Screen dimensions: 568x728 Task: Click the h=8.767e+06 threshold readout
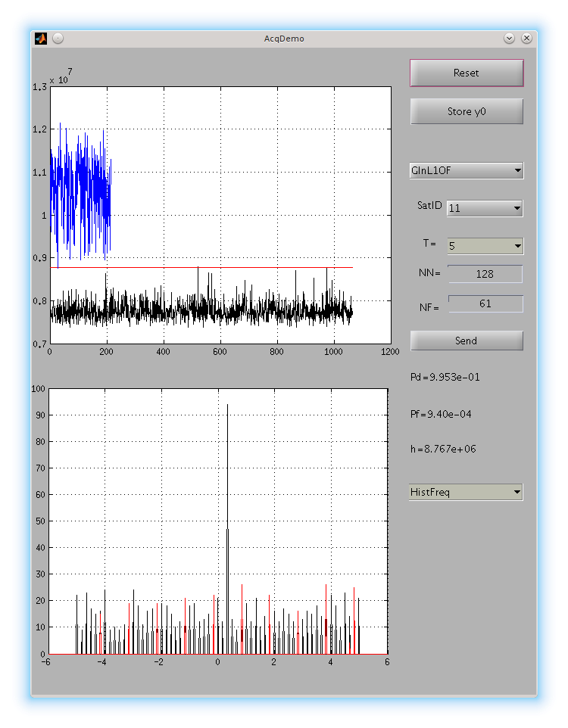click(443, 449)
